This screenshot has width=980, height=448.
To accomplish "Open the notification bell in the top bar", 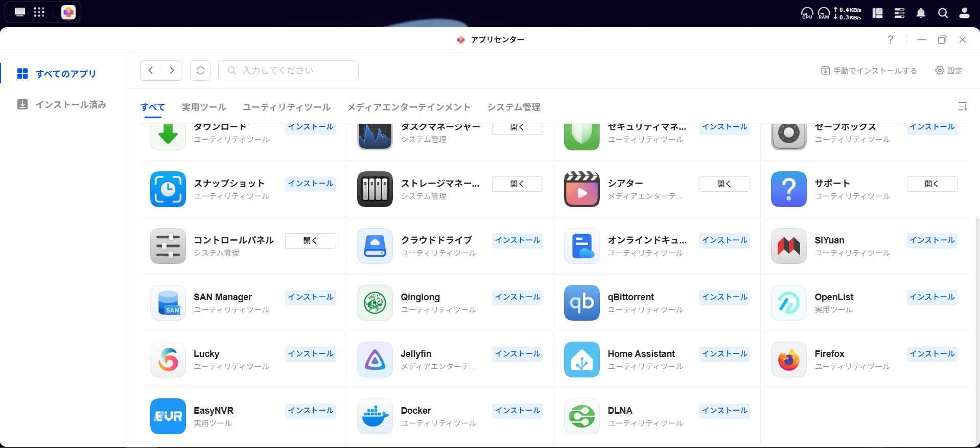I will coord(921,13).
